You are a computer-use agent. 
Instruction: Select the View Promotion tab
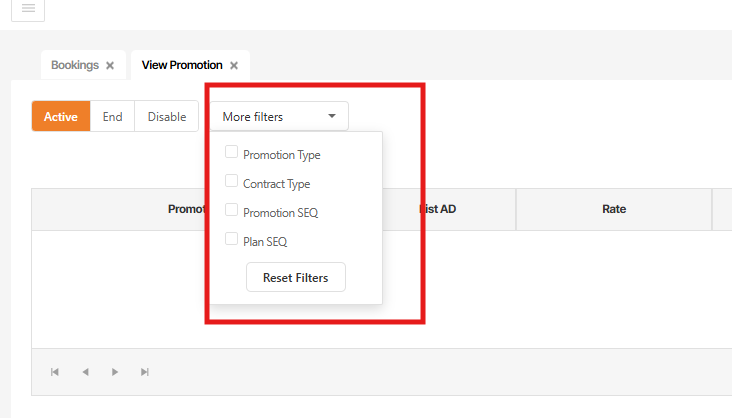pyautogui.click(x=182, y=65)
